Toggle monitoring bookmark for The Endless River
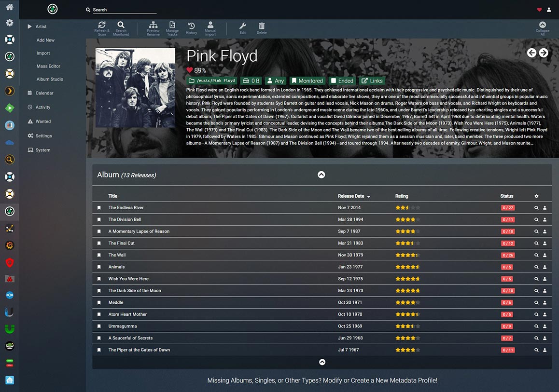The height and width of the screenshot is (392, 559). (x=99, y=208)
